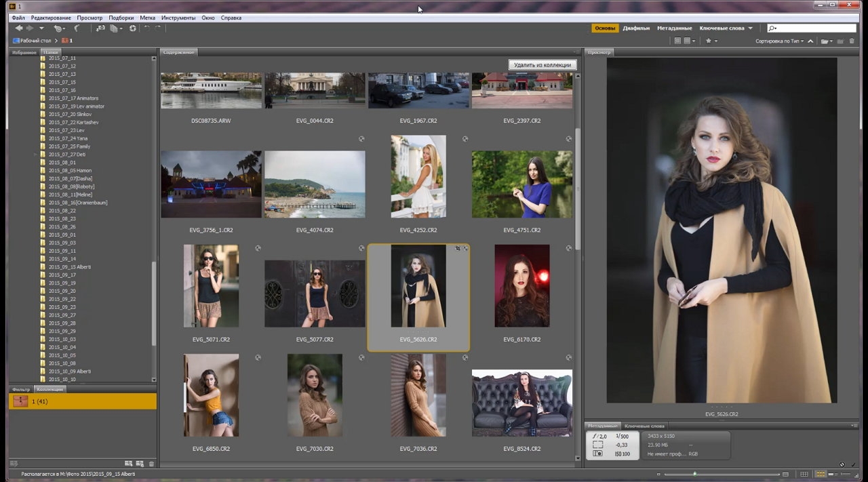The width and height of the screenshot is (868, 482).
Task: Switch to the Диафильм workspace
Action: pyautogui.click(x=637, y=28)
